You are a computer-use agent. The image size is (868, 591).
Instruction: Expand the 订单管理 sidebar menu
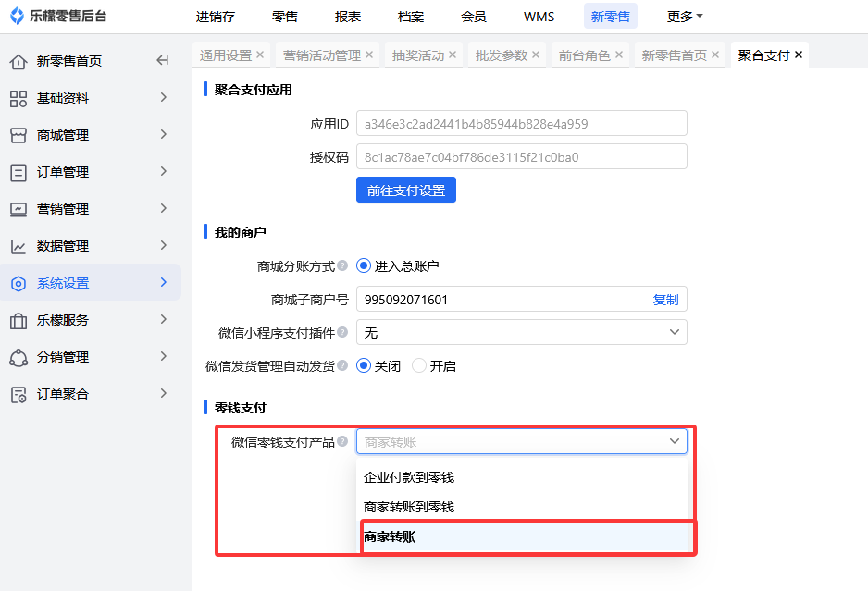(x=163, y=171)
